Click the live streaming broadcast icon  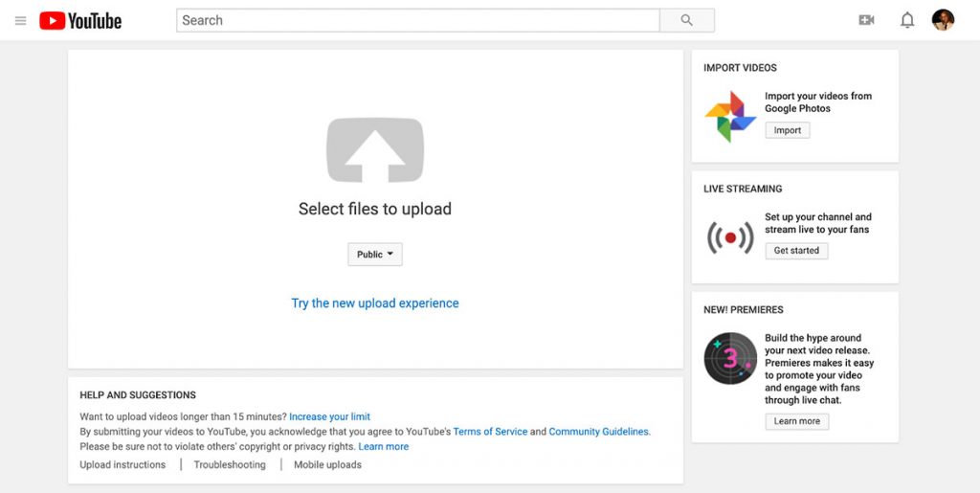(730, 236)
